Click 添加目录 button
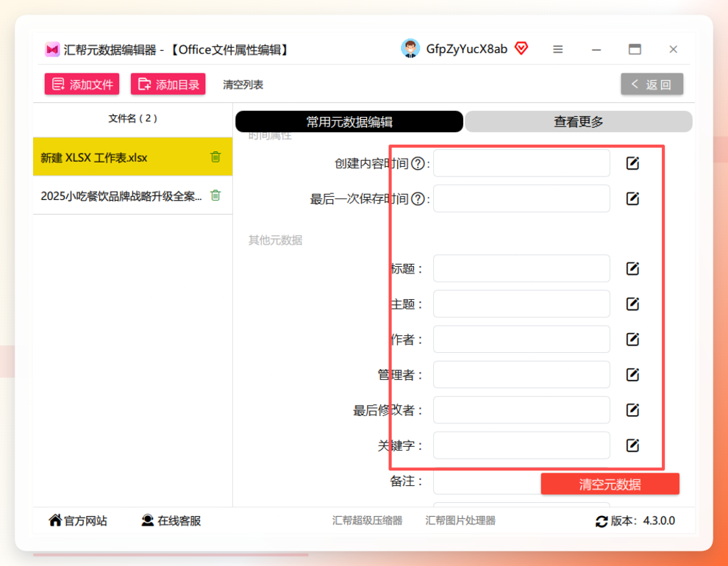This screenshot has width=728, height=566. coord(168,84)
